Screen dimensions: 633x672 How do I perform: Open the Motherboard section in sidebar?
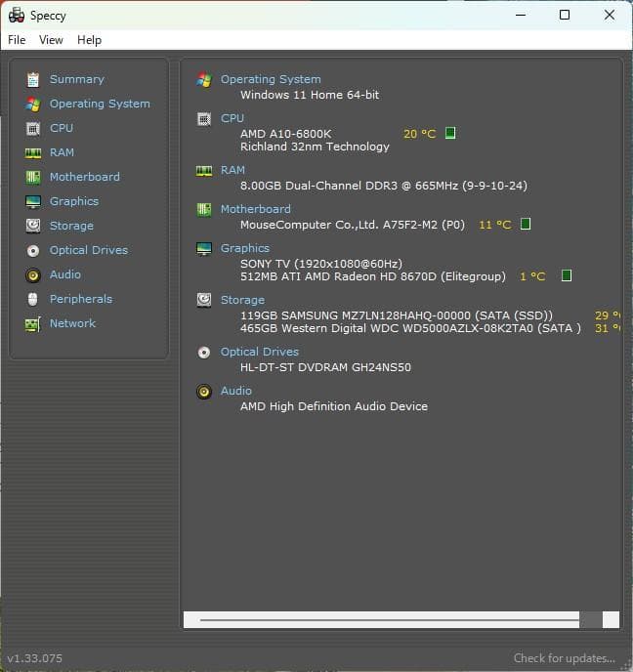pos(85,177)
